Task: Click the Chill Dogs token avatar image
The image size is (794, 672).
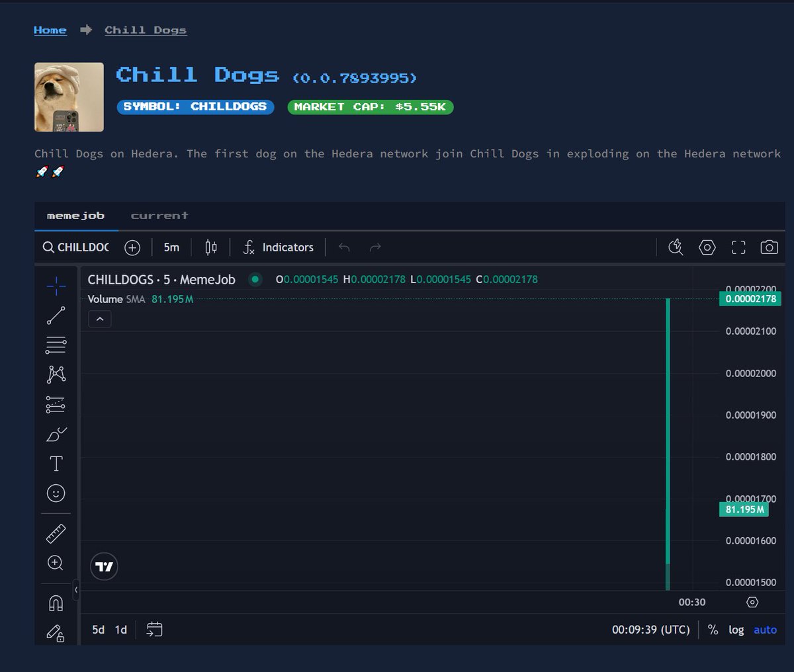Action: [69, 97]
